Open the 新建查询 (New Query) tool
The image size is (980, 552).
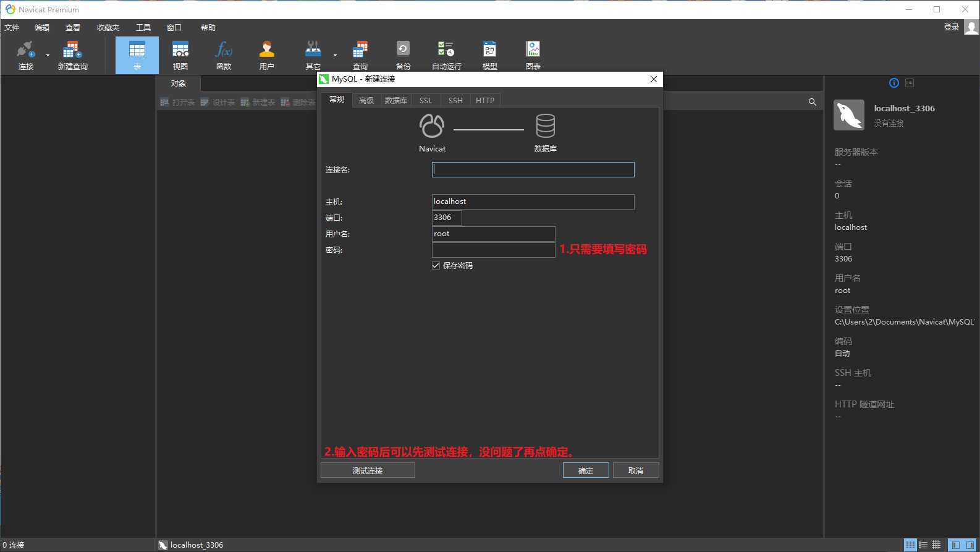(72, 55)
